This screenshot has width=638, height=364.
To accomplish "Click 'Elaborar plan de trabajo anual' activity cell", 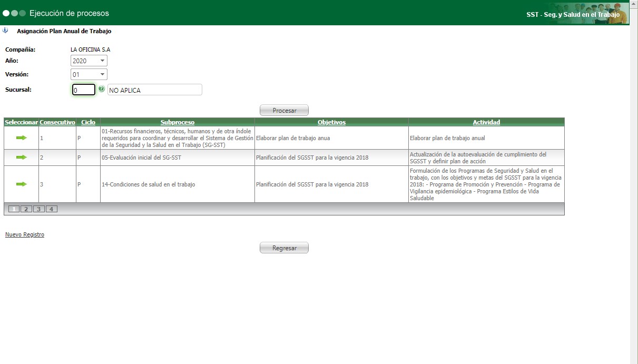I will pyautogui.click(x=486, y=138).
